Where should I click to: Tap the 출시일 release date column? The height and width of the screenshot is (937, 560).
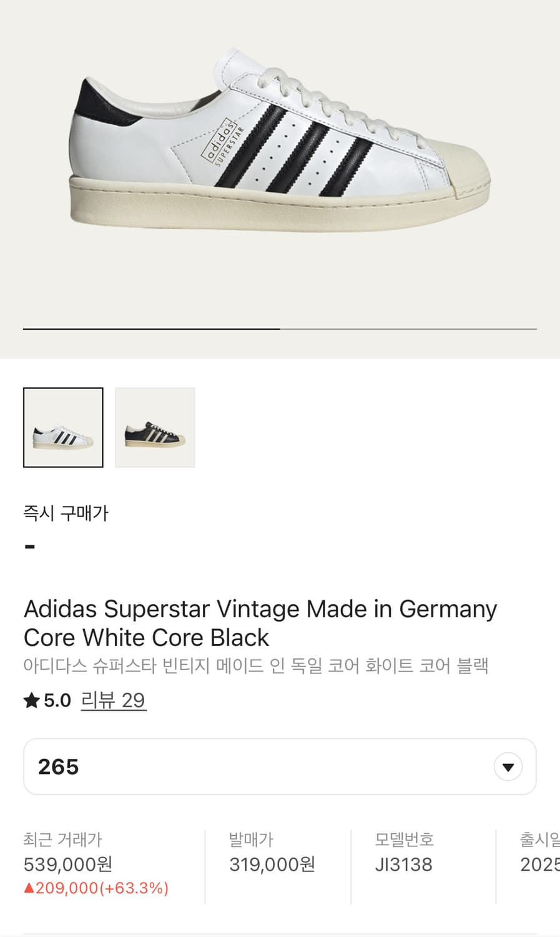539,853
